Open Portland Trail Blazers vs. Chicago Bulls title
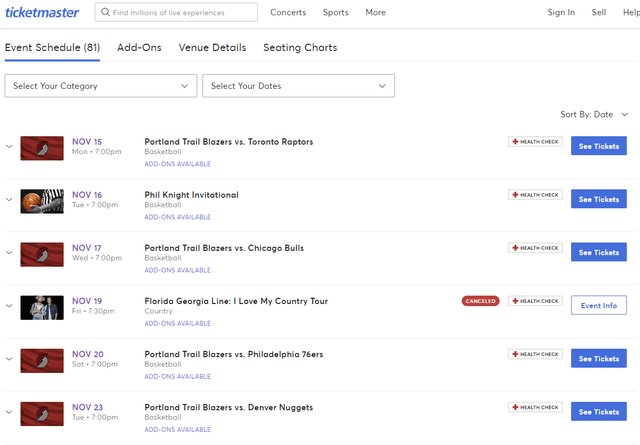This screenshot has height=445, width=640. [224, 248]
